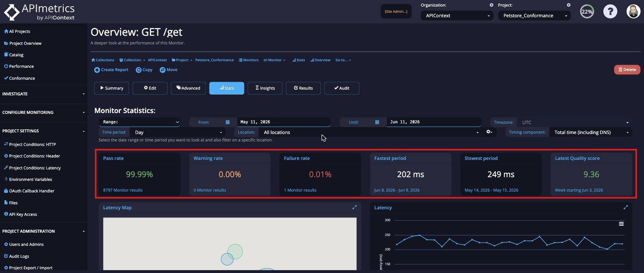The height and width of the screenshot is (273, 644).
Task: Click the APImetrics logo
Action: click(x=39, y=12)
